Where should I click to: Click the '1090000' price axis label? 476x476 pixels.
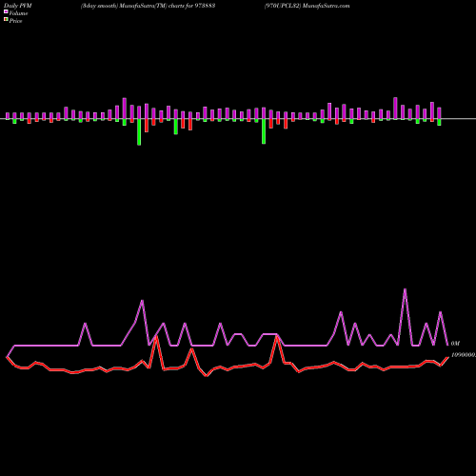point(464,355)
